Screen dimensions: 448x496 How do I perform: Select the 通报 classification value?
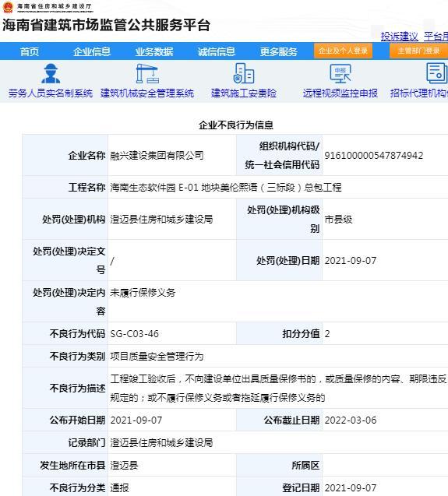click(119, 487)
